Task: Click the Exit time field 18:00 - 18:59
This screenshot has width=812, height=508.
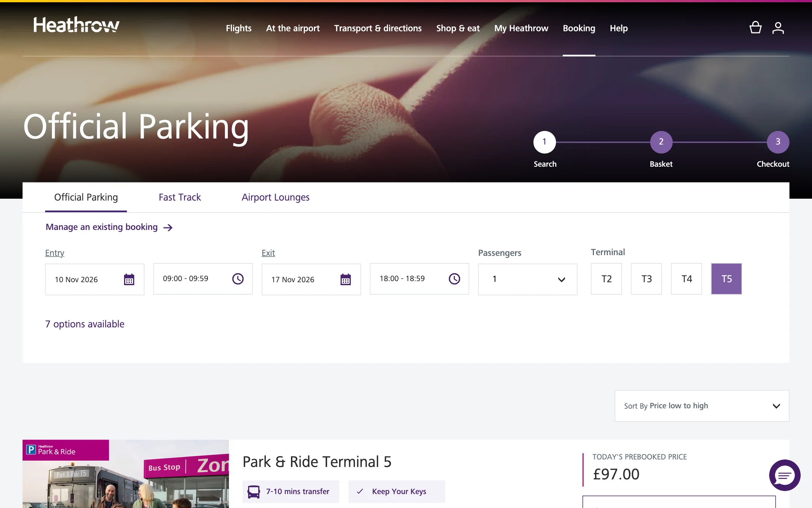Action: tap(420, 279)
